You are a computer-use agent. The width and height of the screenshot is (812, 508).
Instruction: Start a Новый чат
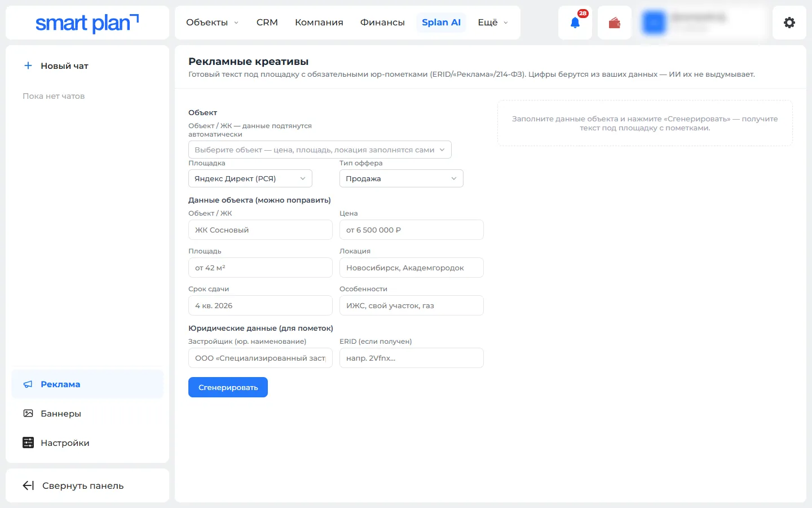pos(87,65)
